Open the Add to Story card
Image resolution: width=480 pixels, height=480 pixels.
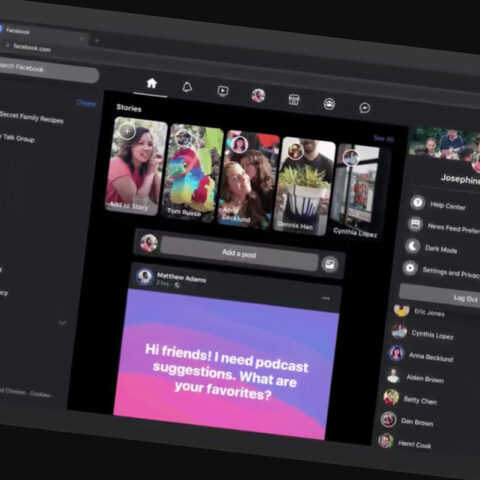136,166
